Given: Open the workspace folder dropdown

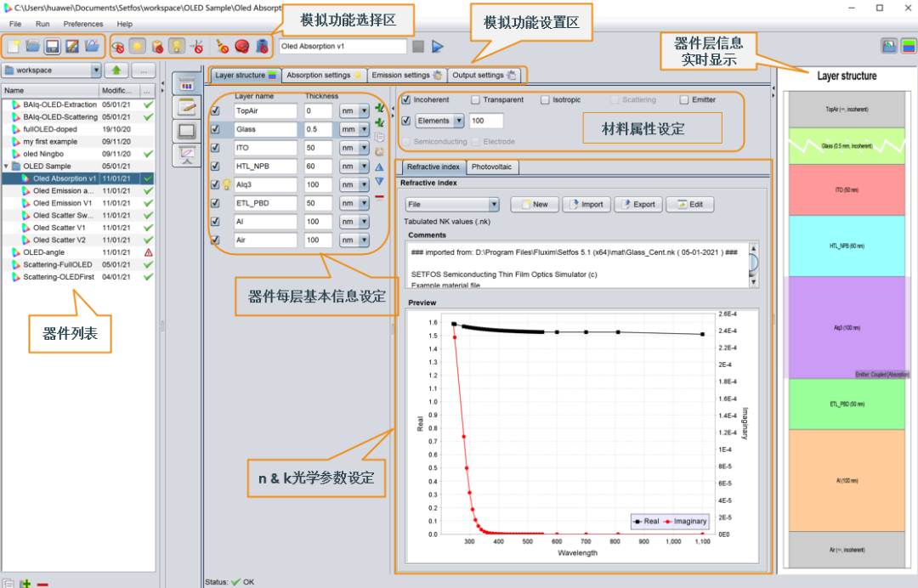Looking at the screenshot, I should tap(96, 71).
